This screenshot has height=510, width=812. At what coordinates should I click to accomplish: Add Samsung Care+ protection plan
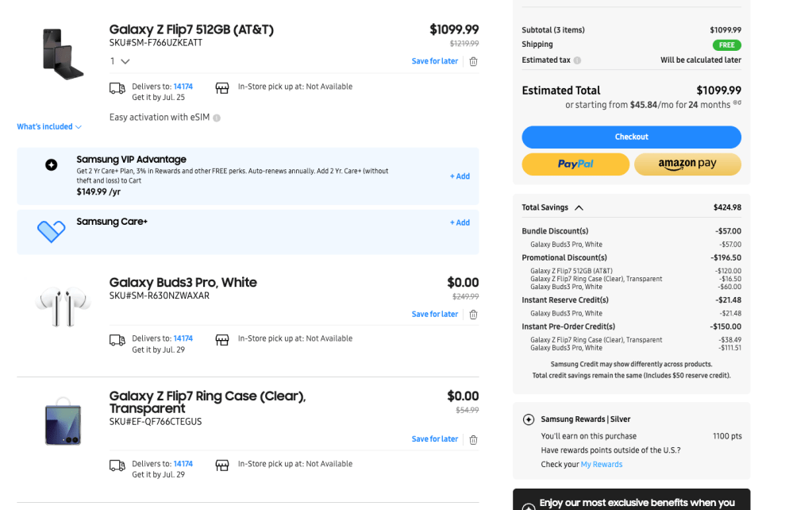pos(460,222)
